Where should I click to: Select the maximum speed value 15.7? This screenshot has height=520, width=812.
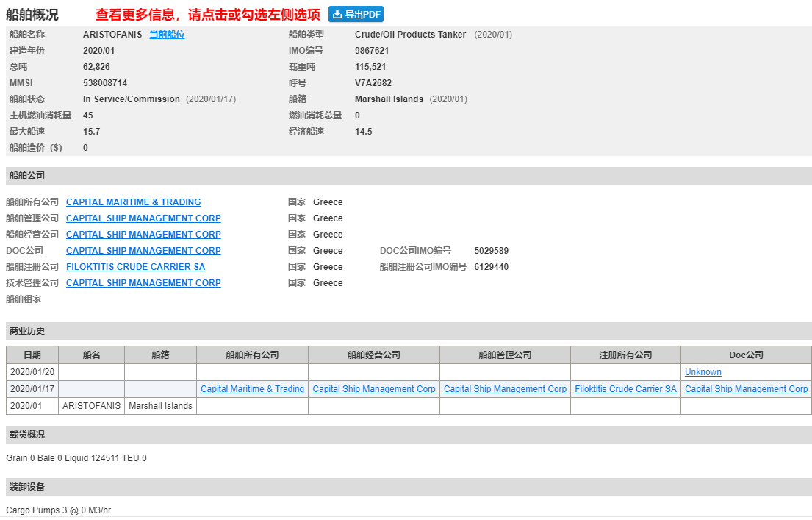click(x=92, y=132)
